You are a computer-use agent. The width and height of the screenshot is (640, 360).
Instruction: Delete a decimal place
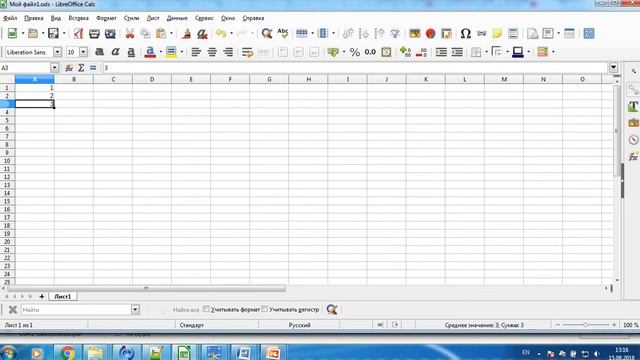point(421,52)
